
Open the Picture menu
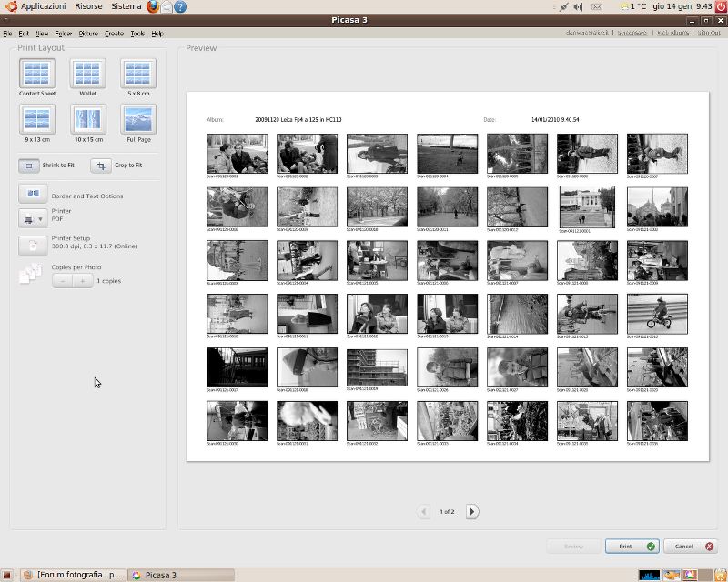point(88,34)
